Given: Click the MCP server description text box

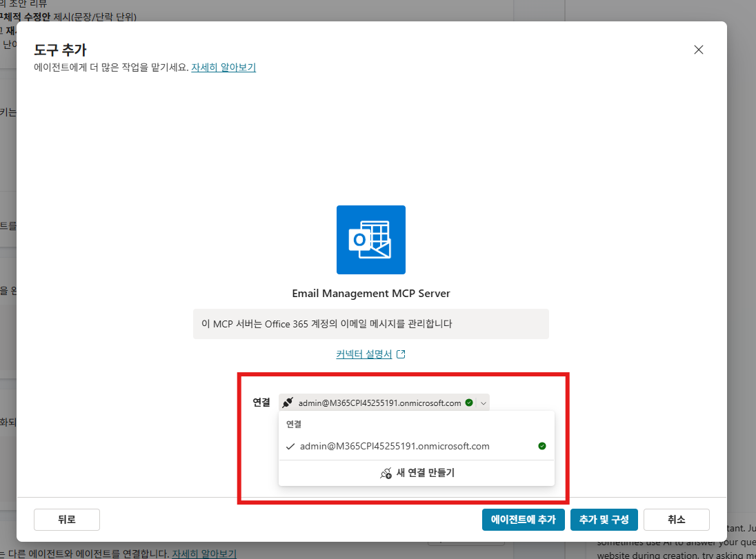Looking at the screenshot, I should point(371,324).
